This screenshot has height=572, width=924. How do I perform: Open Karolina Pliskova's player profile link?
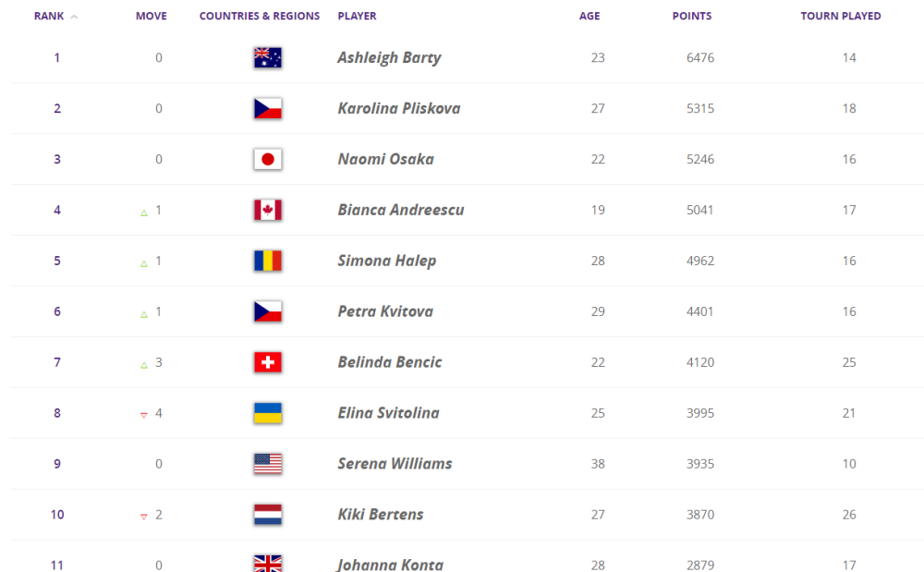tap(398, 109)
